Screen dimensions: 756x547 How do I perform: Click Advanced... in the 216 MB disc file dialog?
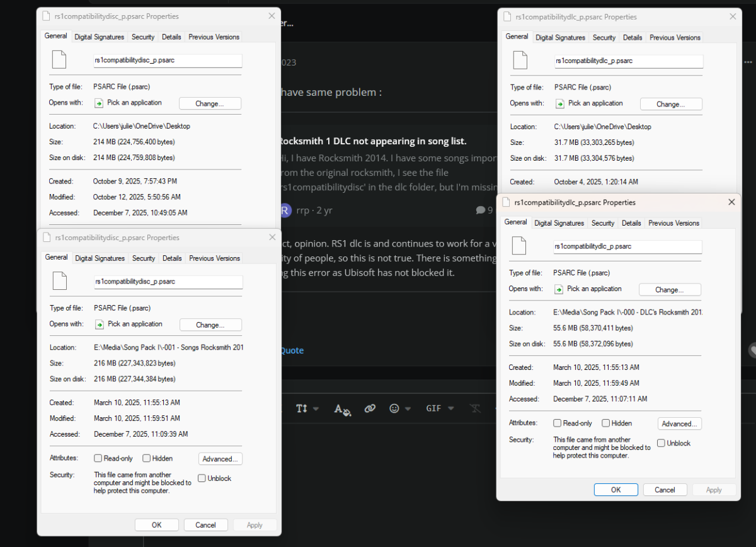220,459
